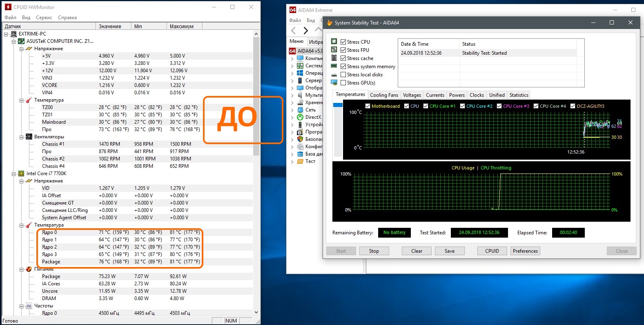The image size is (644, 325).
Task: Open the Файл menu in HWMonitor
Action: pos(10,18)
